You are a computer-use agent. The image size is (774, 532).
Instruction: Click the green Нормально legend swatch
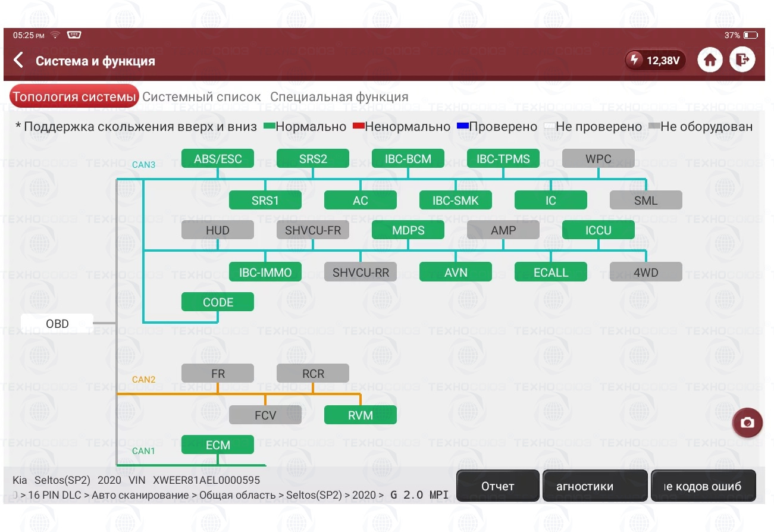(269, 127)
